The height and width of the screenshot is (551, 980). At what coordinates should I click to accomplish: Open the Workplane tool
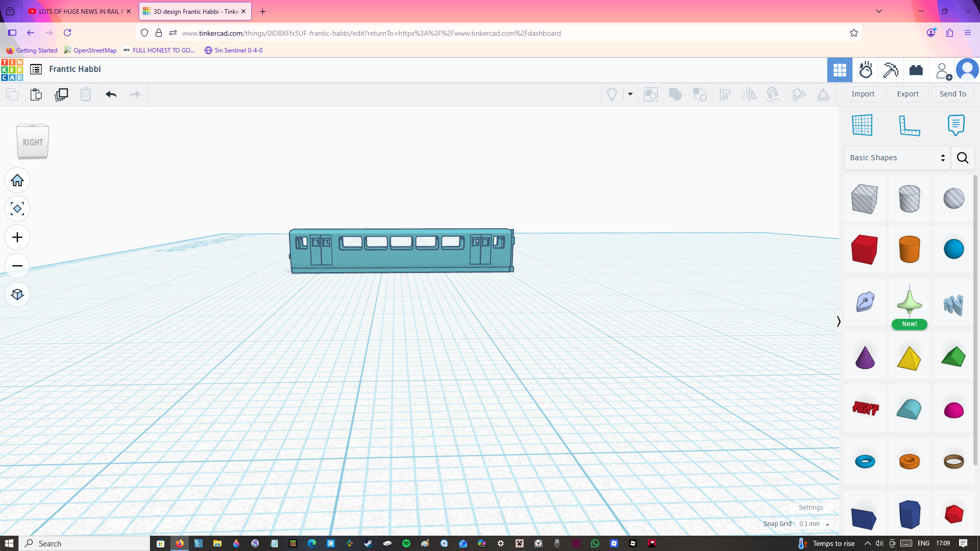click(x=862, y=125)
